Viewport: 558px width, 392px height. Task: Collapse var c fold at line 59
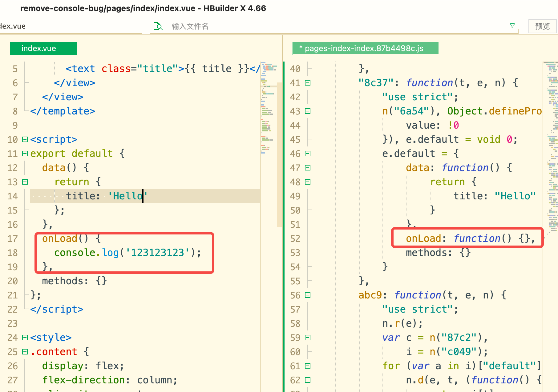[308, 338]
